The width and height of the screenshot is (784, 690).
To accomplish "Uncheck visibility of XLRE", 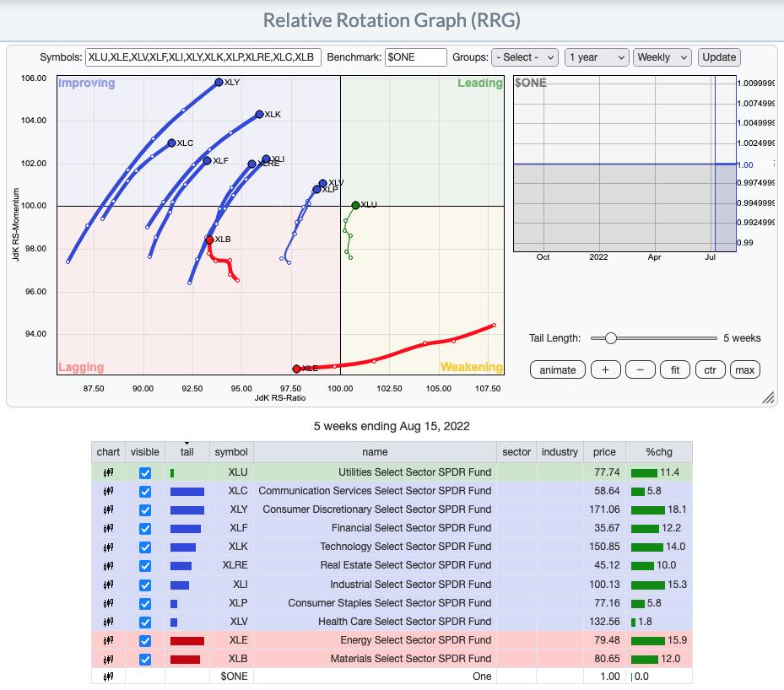I will [145, 566].
